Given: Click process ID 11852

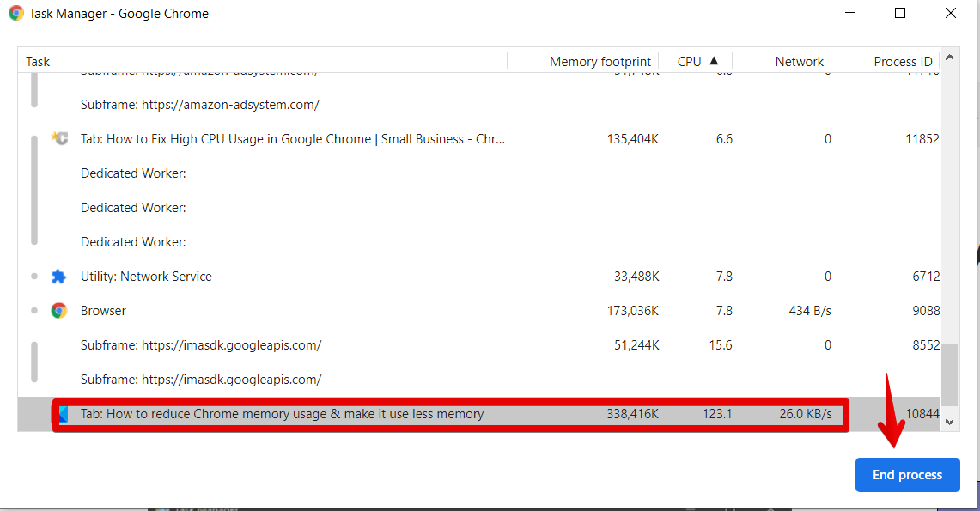Looking at the screenshot, I should [922, 138].
